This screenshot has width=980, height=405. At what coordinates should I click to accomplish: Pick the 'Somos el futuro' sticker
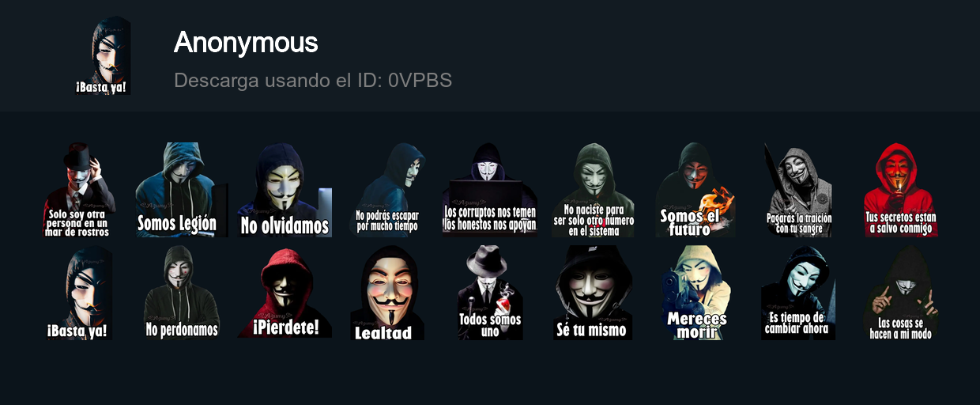695,190
